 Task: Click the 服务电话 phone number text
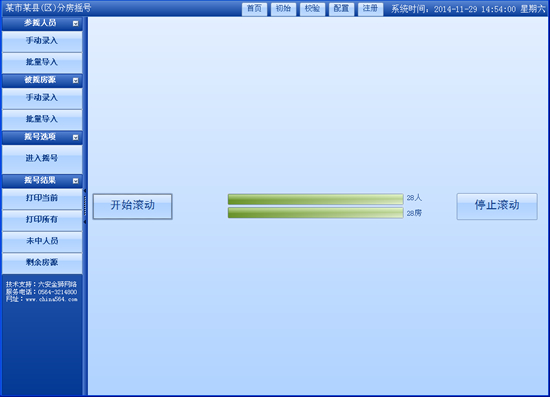41,292
